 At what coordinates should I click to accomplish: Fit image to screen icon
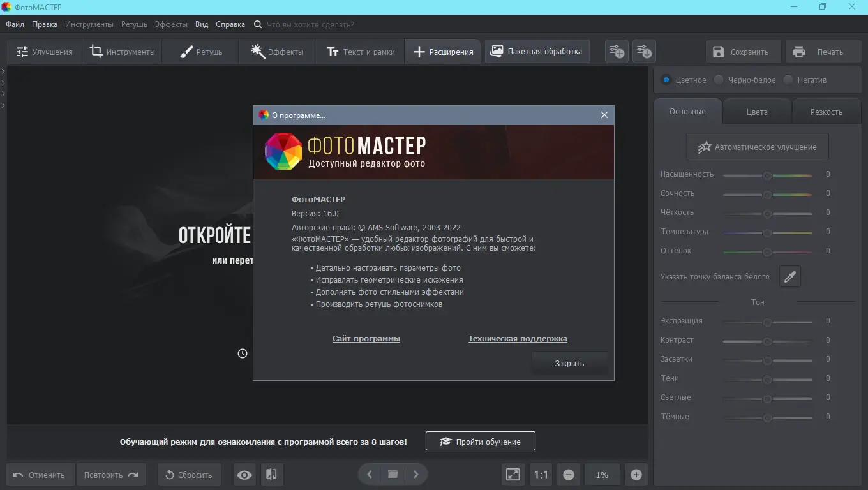click(x=513, y=475)
